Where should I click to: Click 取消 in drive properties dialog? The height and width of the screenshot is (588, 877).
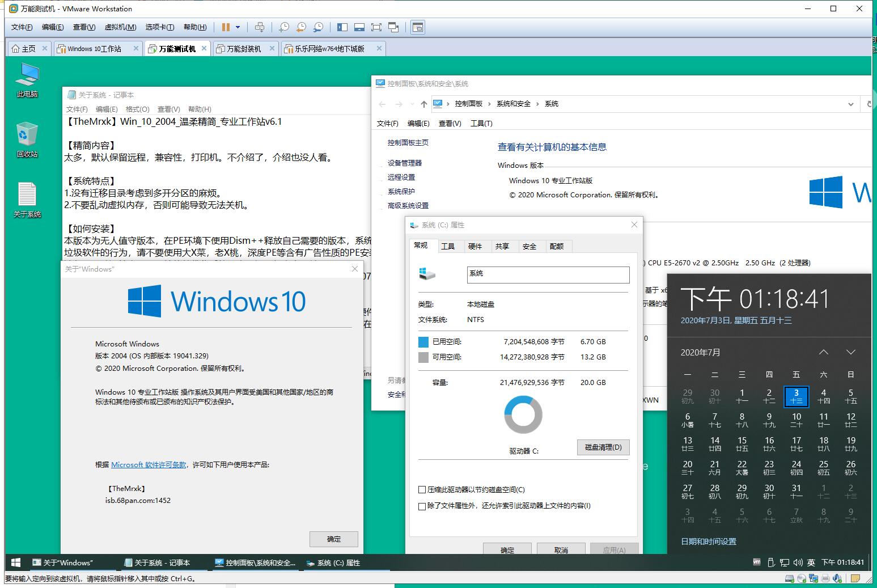click(561, 549)
